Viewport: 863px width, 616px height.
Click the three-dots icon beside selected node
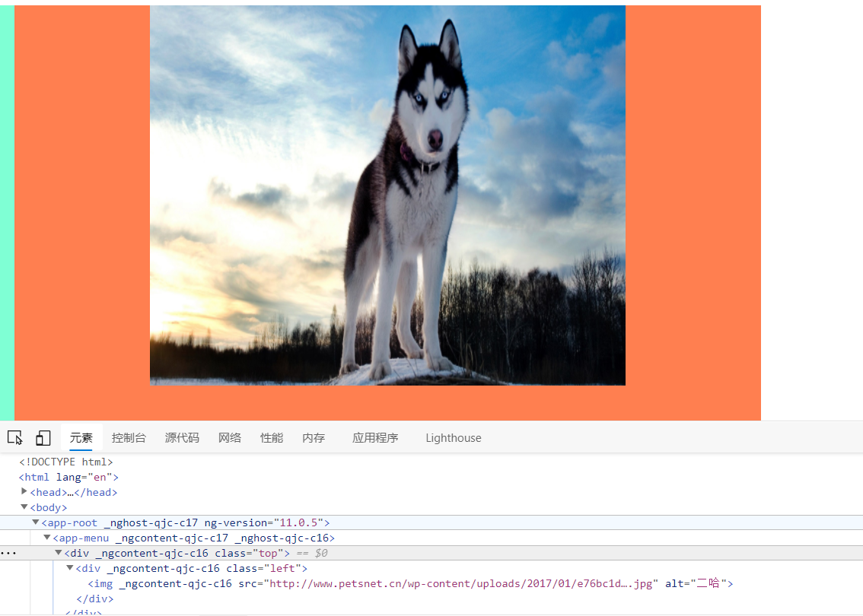[x=8, y=553]
